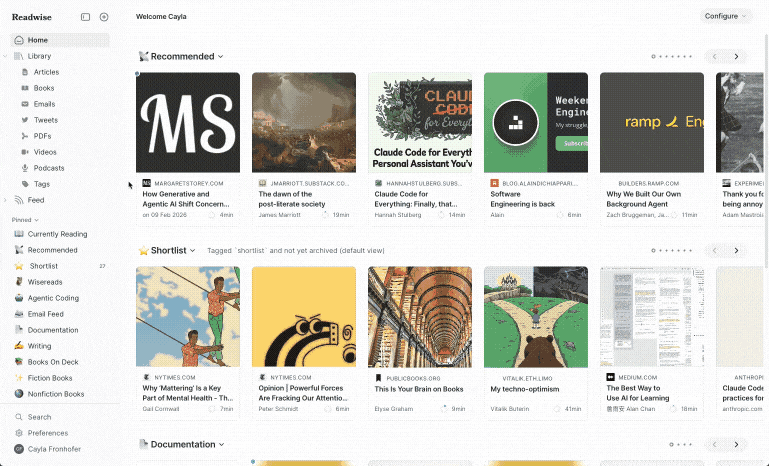Go to the Feed section

pyautogui.click(x=35, y=200)
